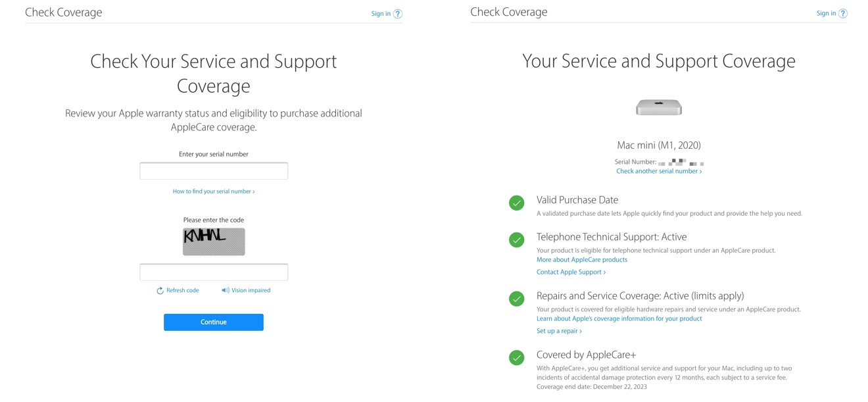Click Check Coverage header on left page

tap(64, 13)
